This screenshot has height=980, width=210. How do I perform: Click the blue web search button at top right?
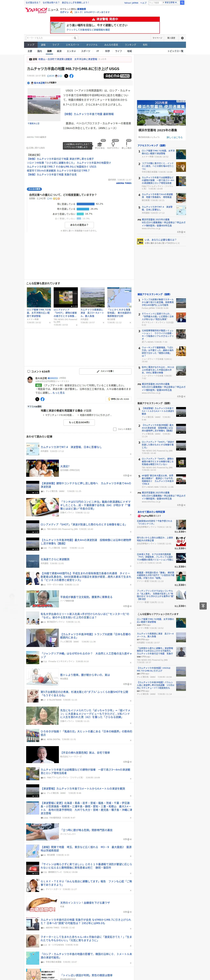[182, 3]
